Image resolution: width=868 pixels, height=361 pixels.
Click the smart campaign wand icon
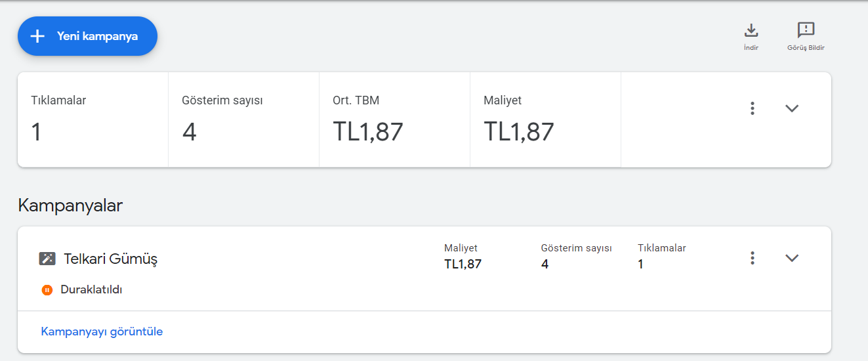point(47,259)
